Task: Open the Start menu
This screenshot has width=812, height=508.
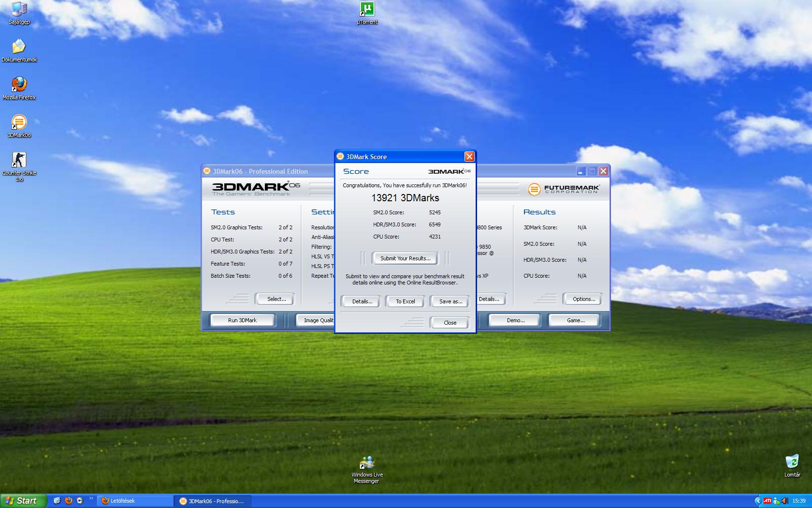Action: pos(23,501)
